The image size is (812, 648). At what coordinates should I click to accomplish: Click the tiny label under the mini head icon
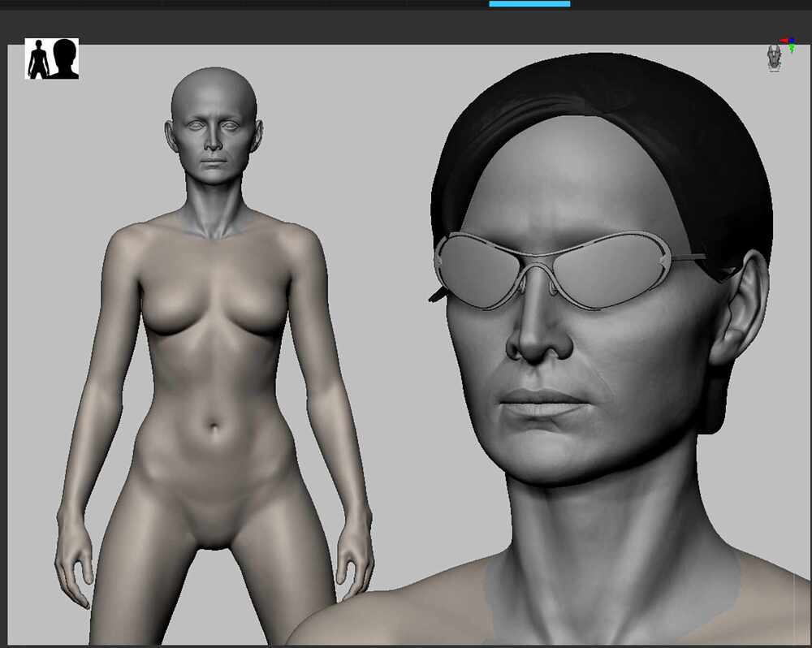pos(774,71)
